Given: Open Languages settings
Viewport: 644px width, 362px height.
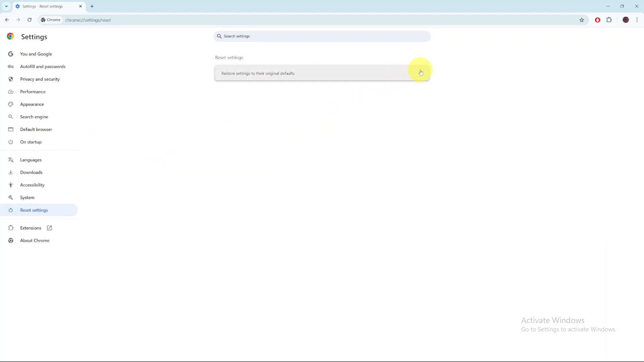Looking at the screenshot, I should point(31,160).
